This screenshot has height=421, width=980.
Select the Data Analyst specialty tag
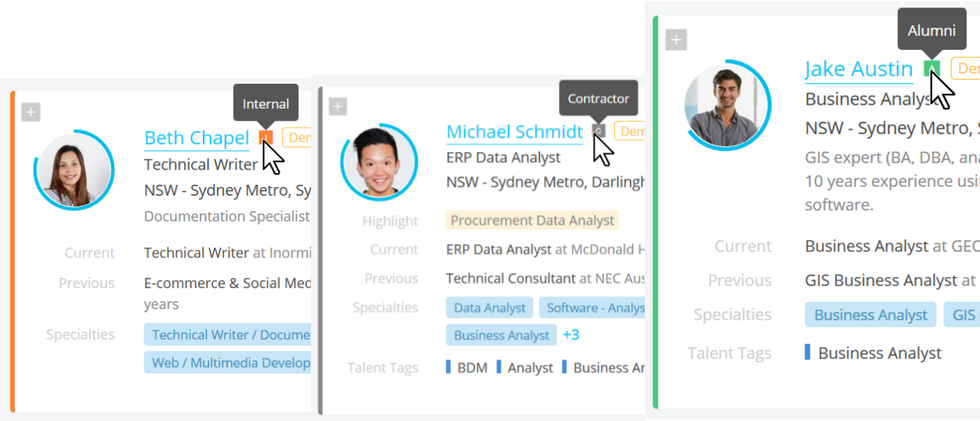490,308
